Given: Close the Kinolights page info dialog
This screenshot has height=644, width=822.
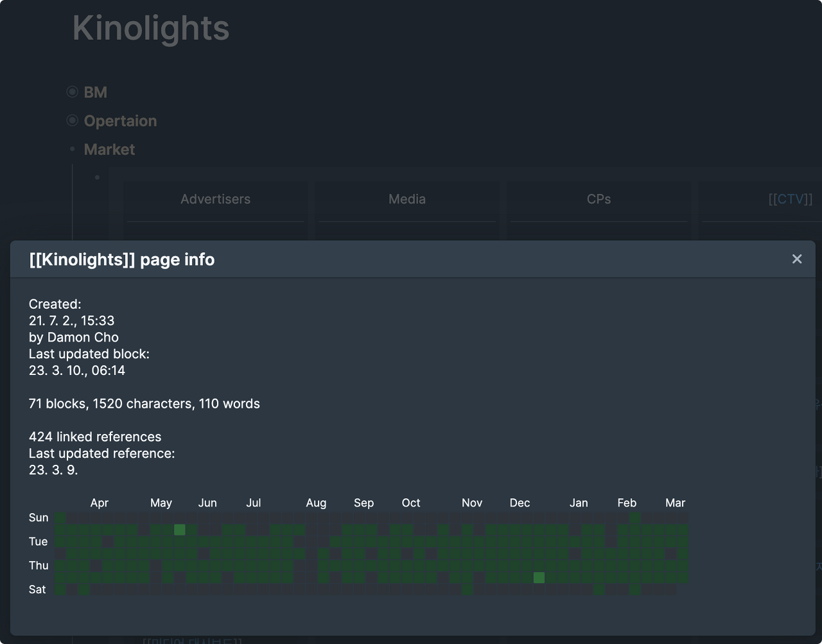Looking at the screenshot, I should click(x=797, y=259).
